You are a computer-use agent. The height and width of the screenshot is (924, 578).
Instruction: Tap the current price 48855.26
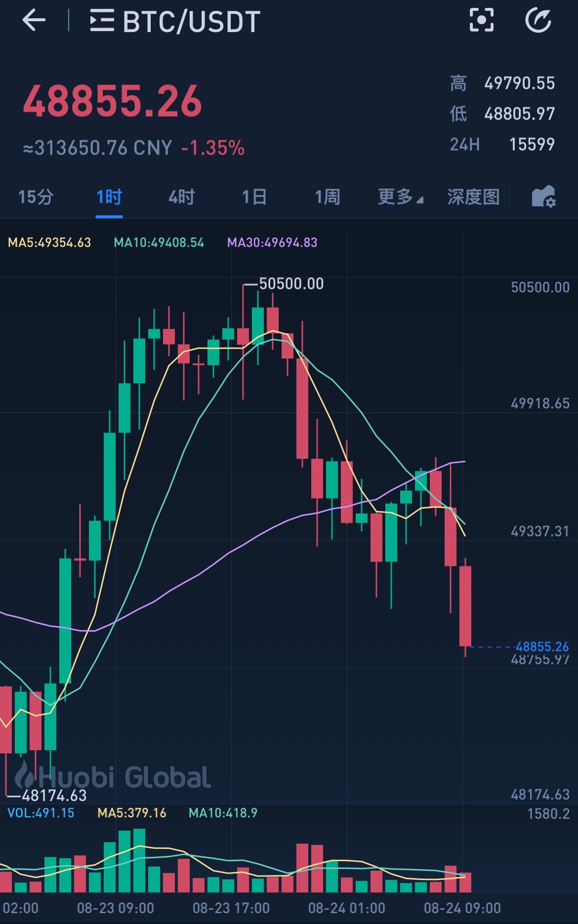[113, 102]
